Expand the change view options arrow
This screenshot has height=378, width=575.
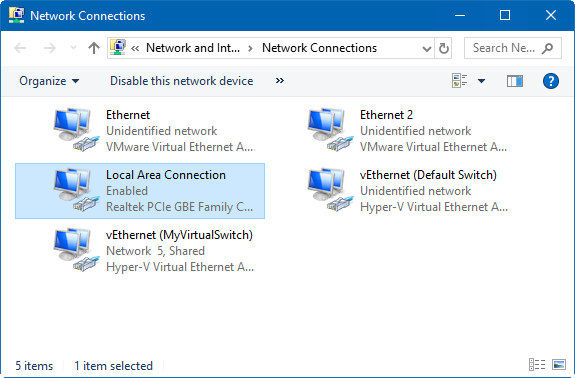(481, 81)
